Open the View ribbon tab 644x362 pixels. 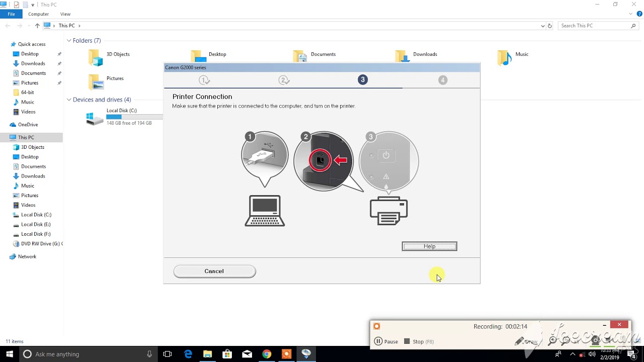65,14
